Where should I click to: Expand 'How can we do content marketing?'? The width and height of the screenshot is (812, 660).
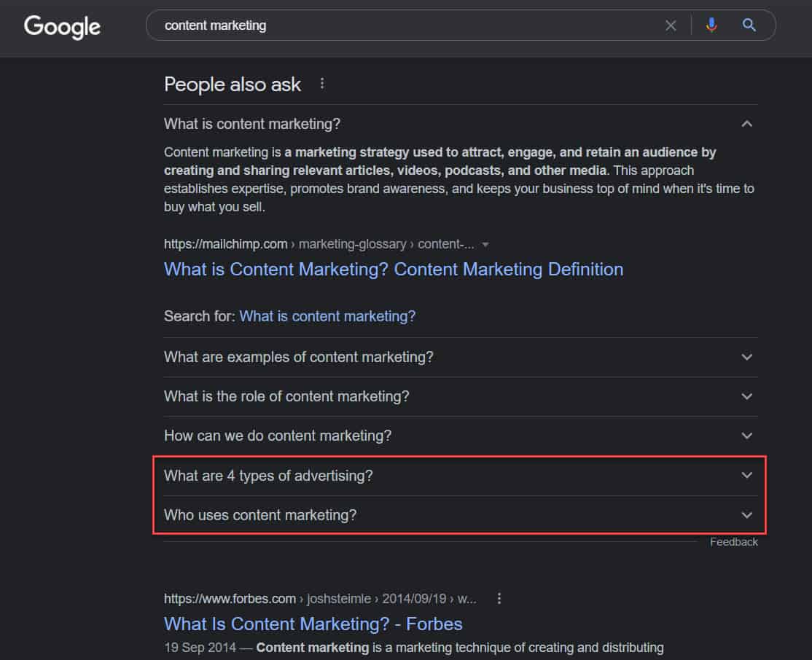746,436
